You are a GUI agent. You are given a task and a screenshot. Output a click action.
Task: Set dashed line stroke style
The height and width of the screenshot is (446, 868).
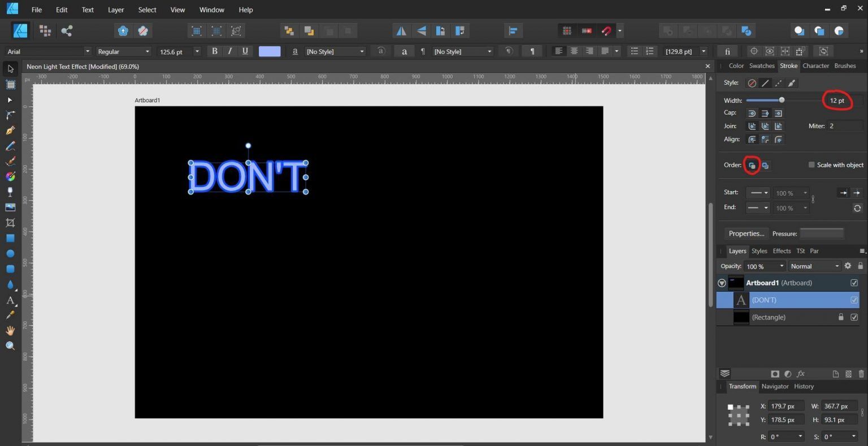coord(778,83)
